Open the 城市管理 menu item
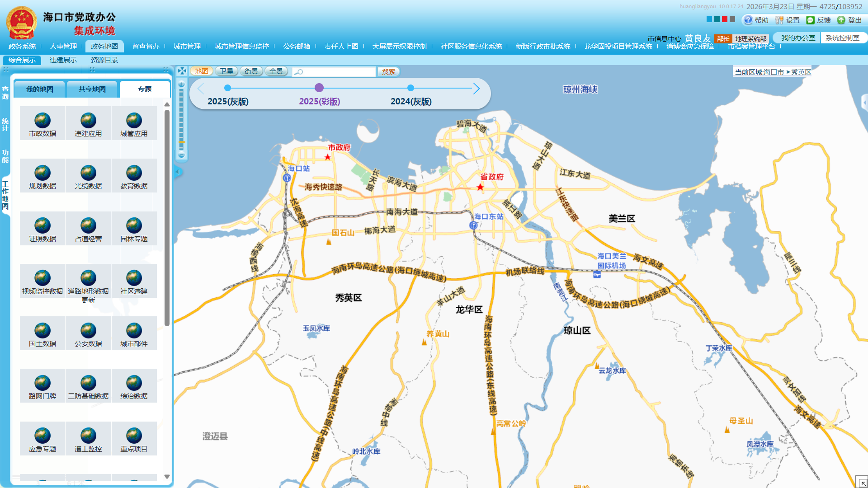This screenshot has height=488, width=868. 187,47
